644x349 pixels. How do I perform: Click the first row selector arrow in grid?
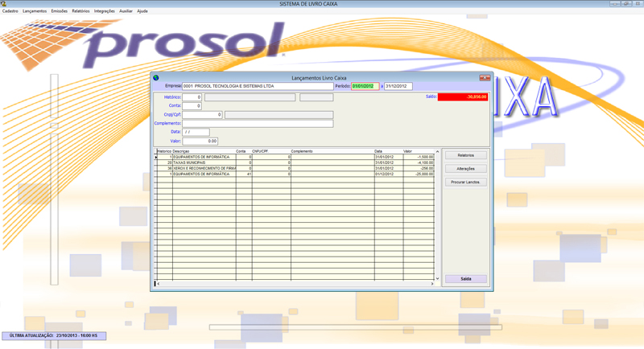coord(155,157)
